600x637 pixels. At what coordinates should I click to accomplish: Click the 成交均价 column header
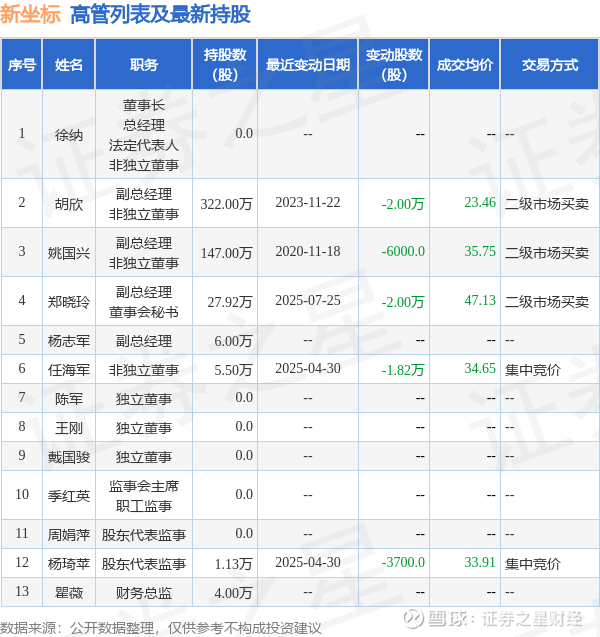pyautogui.click(x=465, y=64)
